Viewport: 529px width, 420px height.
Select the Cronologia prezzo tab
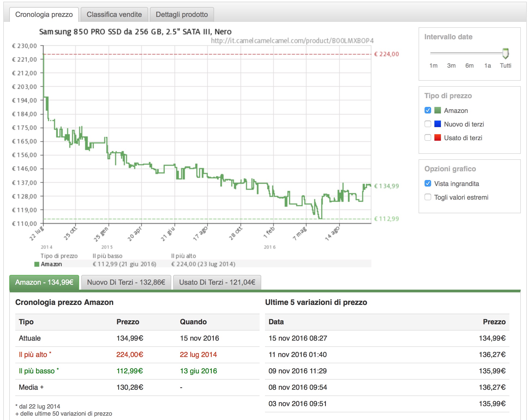point(44,14)
